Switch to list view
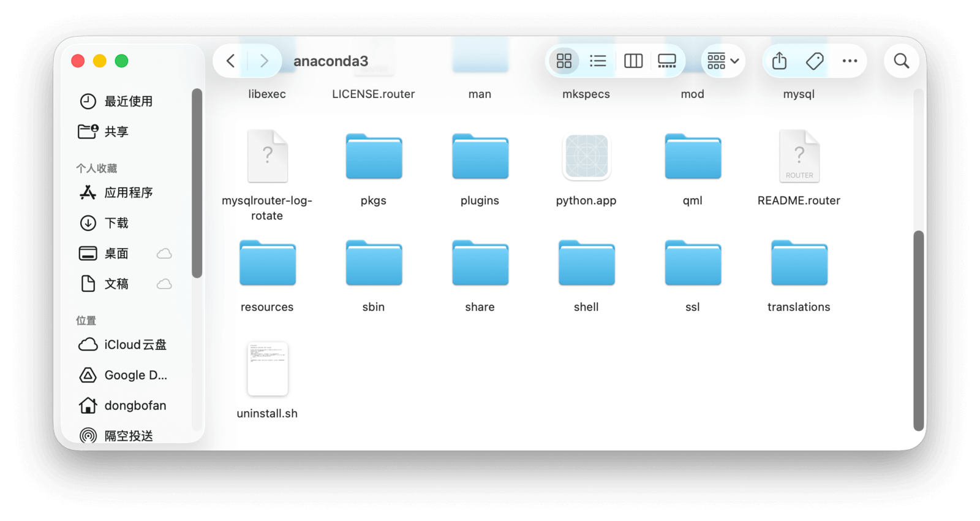This screenshot has height=521, width=980. point(598,61)
